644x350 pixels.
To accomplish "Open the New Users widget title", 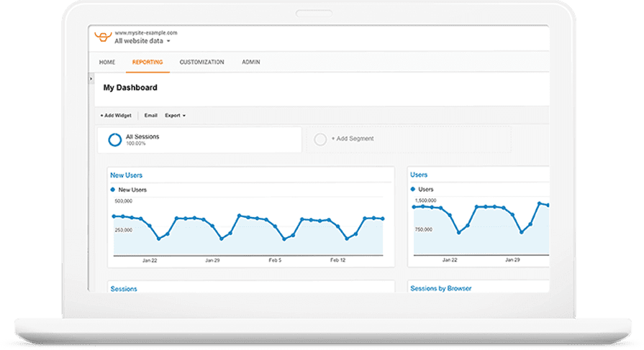I will [126, 175].
